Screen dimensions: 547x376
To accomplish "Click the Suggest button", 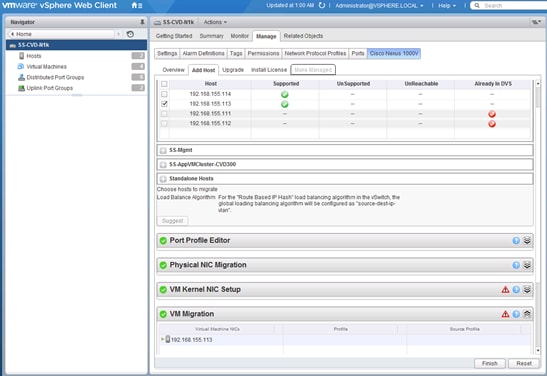I will 173,221.
